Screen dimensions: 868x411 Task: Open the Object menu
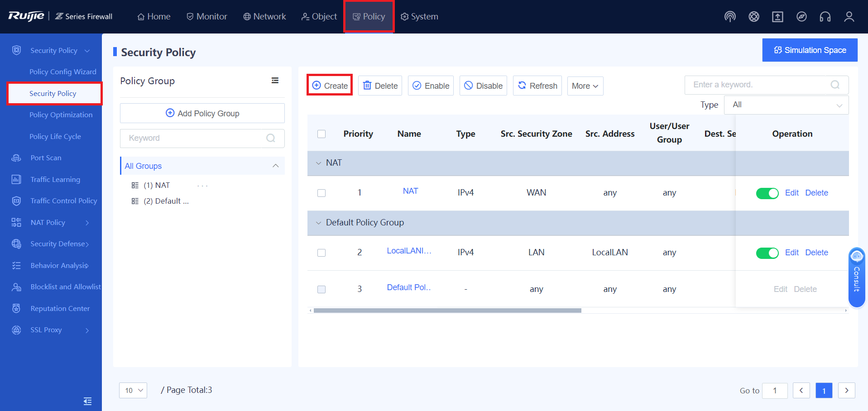(319, 17)
